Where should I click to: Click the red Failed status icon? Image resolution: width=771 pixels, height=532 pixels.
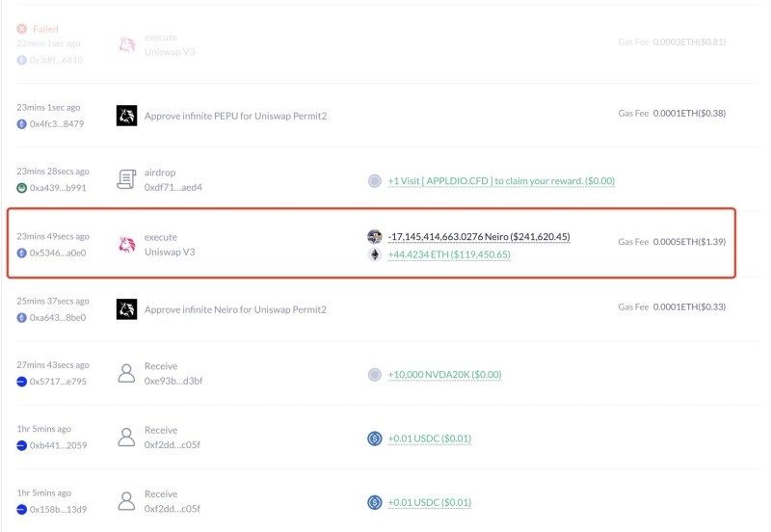click(22, 29)
